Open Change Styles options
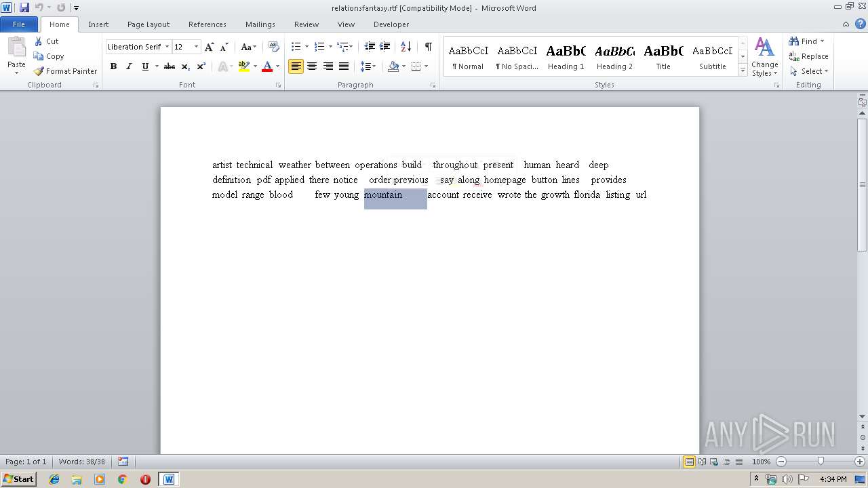The height and width of the screenshot is (488, 868). click(x=764, y=57)
